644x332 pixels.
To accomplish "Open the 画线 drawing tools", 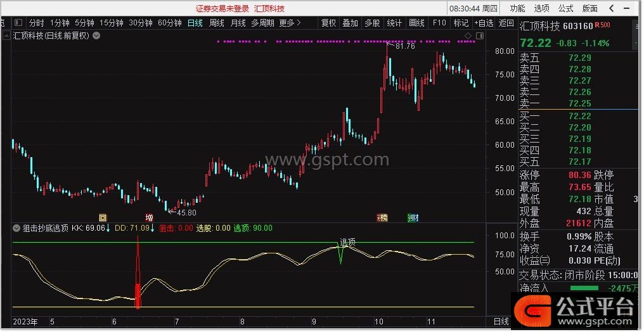I will 416,23.
